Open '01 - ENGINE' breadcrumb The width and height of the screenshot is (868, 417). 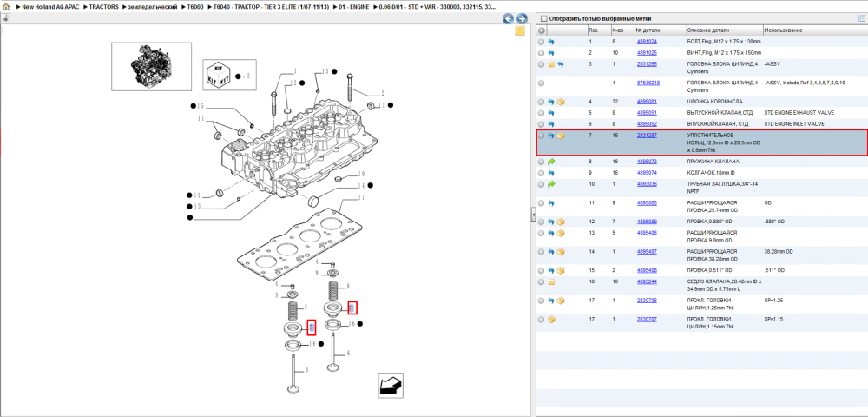[354, 7]
